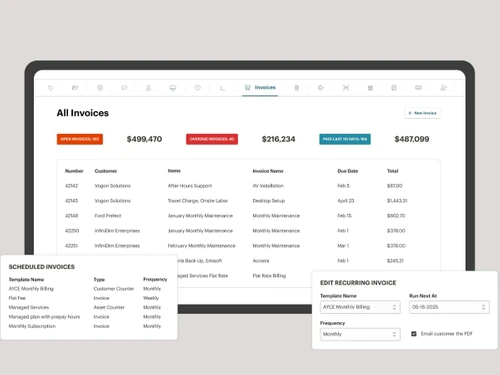
Task: Open invoice number 42250
Action: click(72, 231)
